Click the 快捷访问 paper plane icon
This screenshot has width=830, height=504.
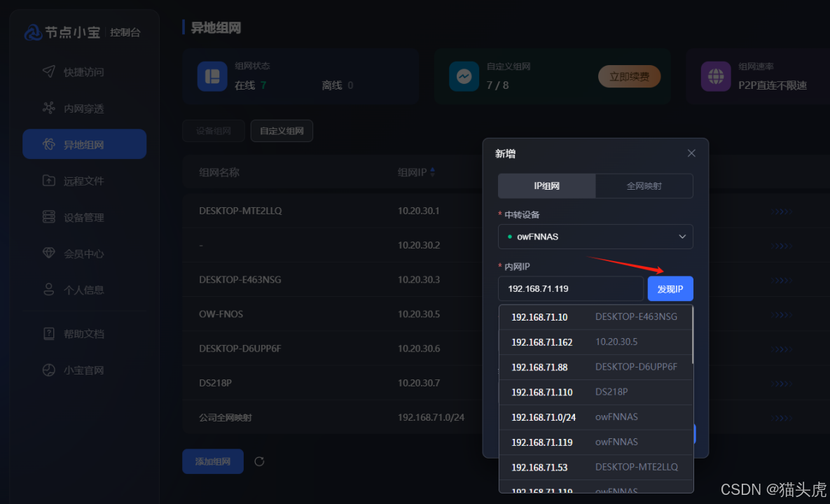[x=48, y=71]
